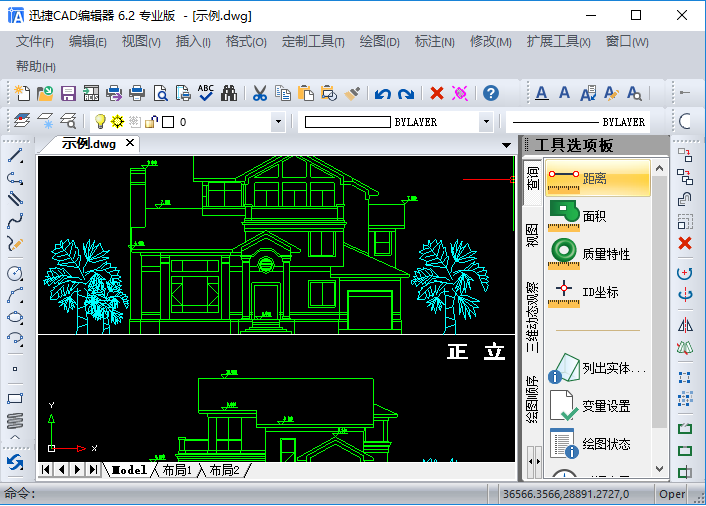Select the 面积 area tool

[598, 216]
